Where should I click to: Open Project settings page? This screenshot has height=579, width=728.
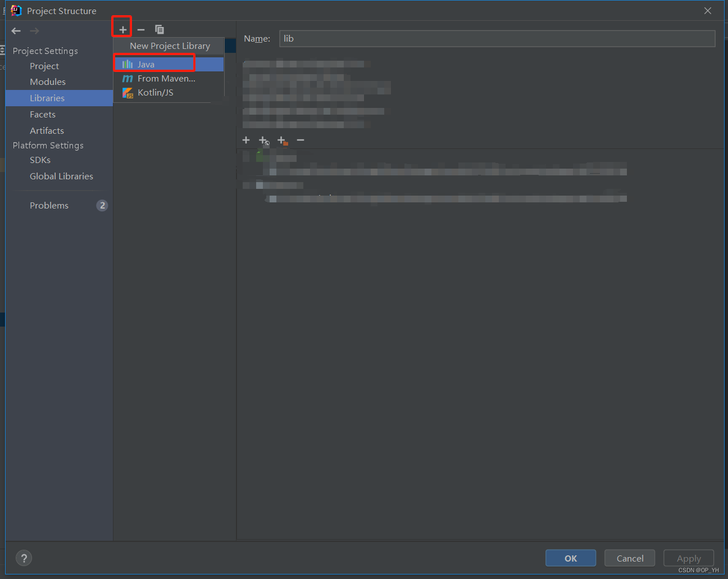tap(44, 66)
